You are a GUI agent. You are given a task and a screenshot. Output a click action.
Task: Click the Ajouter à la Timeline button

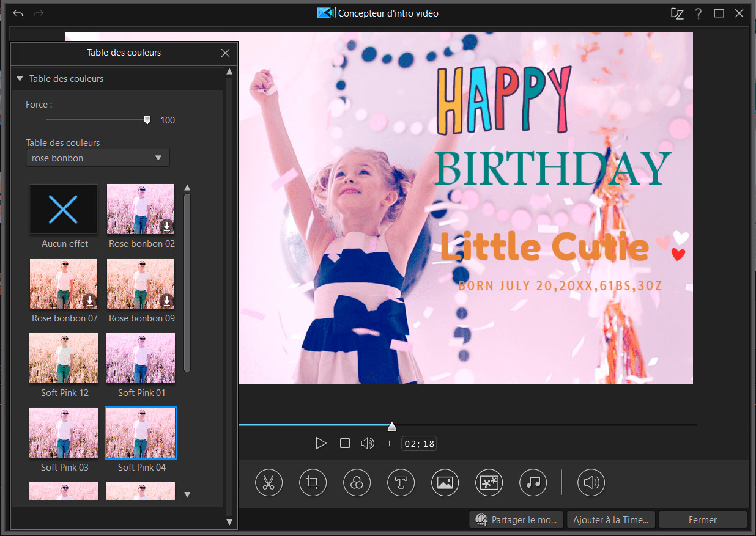(610, 520)
